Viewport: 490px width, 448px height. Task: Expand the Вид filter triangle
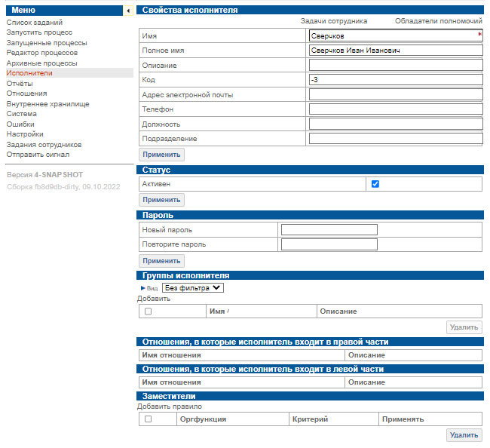pos(142,287)
